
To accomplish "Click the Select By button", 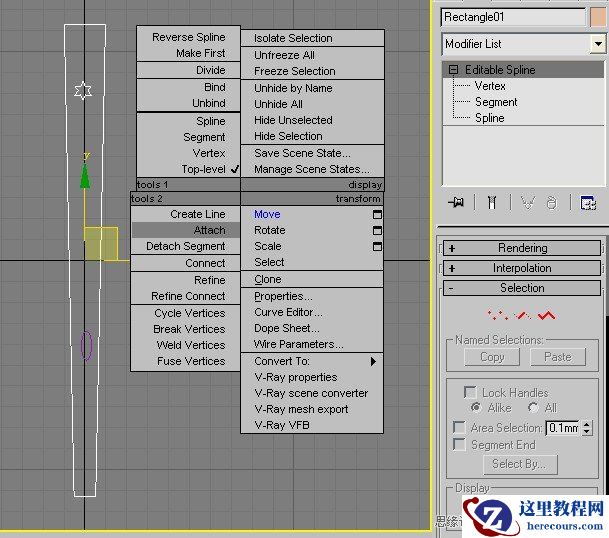I will click(520, 464).
